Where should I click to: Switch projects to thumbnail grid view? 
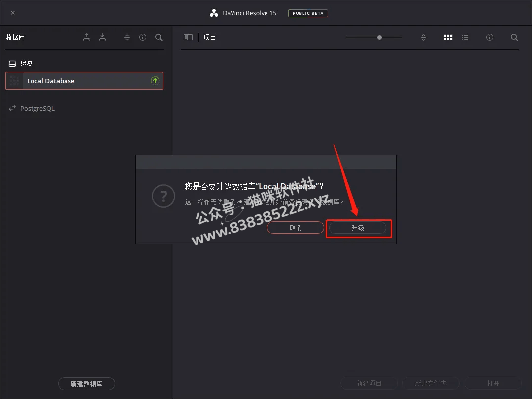tap(448, 37)
